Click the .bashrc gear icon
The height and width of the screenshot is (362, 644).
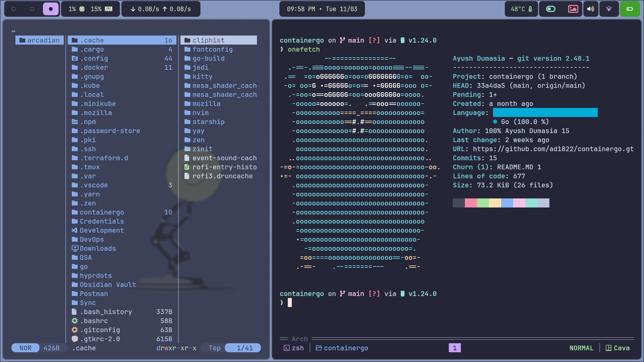(x=75, y=321)
